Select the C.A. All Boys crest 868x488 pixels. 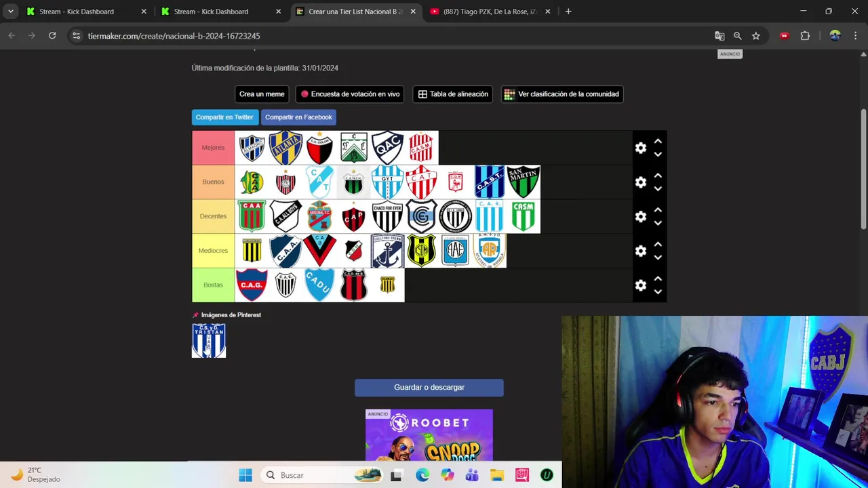(x=285, y=216)
